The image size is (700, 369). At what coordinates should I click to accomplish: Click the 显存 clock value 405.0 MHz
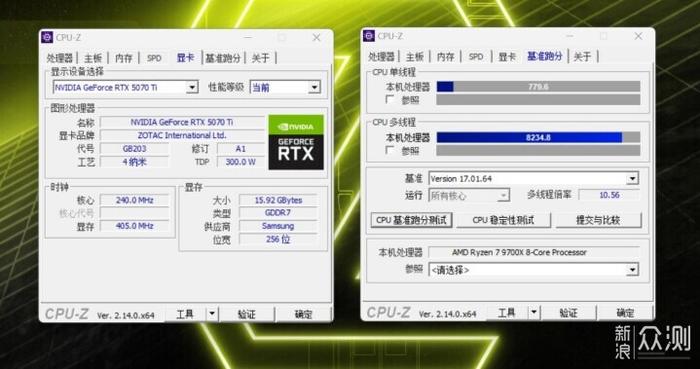point(134,226)
